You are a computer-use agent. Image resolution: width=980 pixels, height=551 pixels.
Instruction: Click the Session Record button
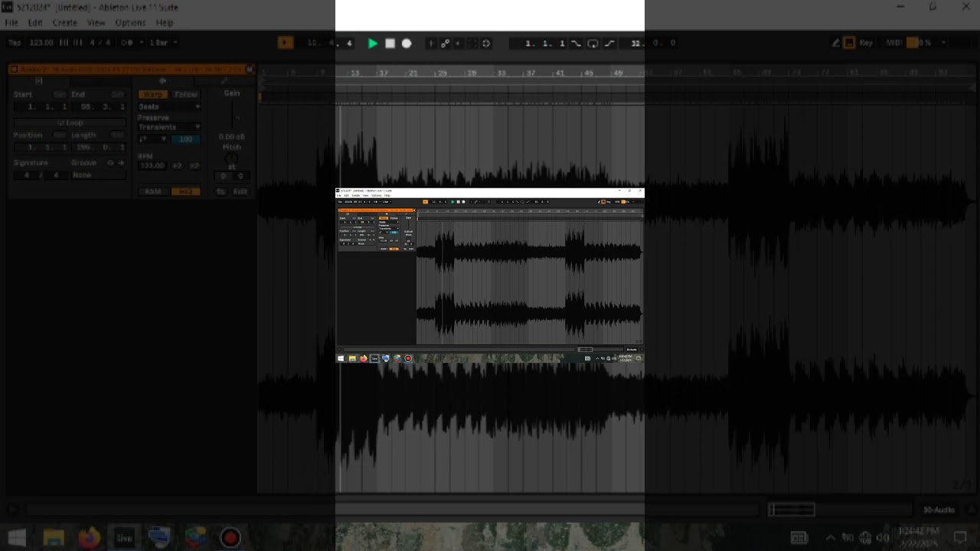[x=486, y=44]
